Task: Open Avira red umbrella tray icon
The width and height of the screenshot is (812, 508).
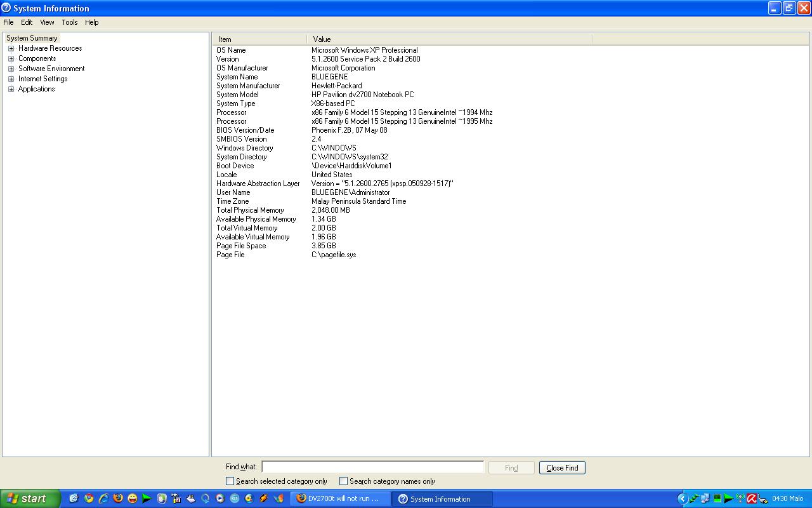Action: pos(752,498)
